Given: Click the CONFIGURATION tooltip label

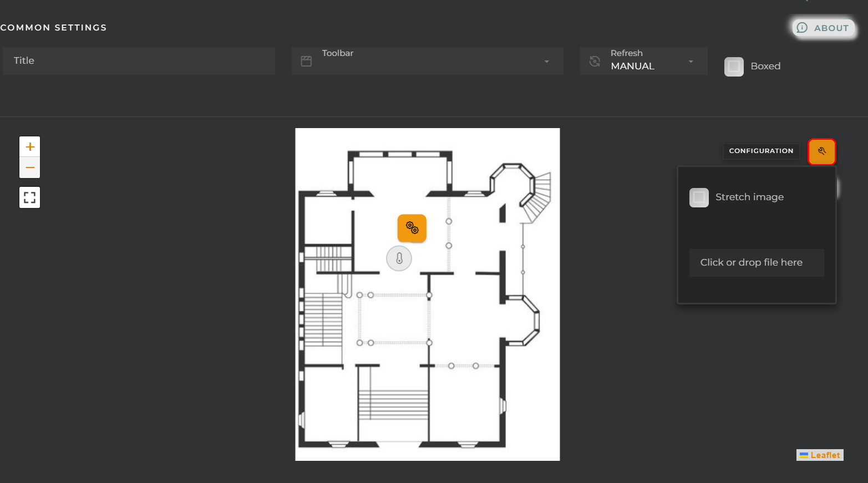Looking at the screenshot, I should (761, 151).
